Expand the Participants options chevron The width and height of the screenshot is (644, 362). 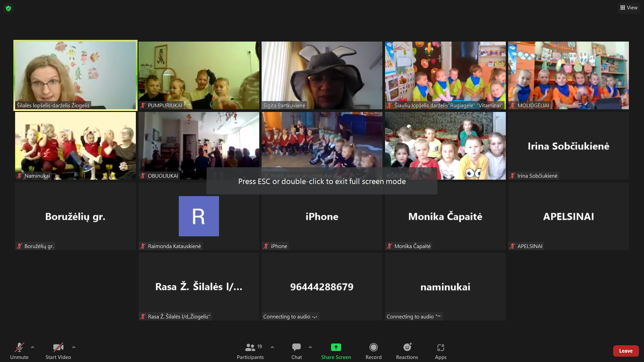point(272,347)
